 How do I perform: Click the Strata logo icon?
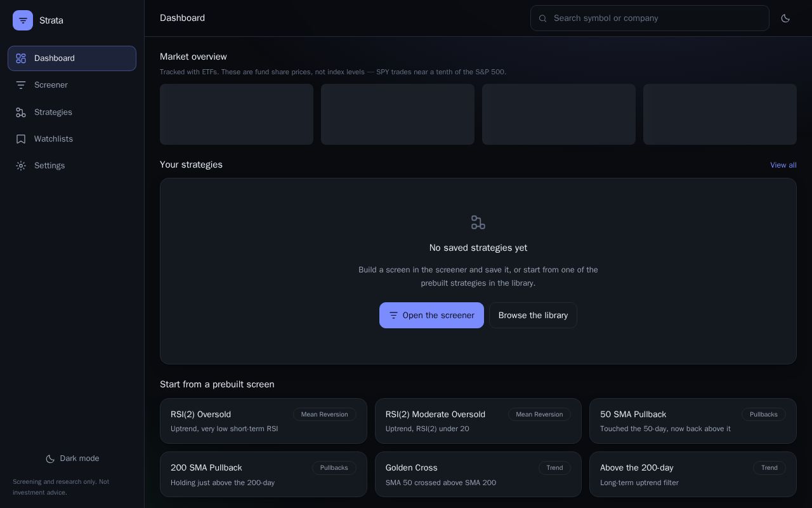click(x=23, y=20)
